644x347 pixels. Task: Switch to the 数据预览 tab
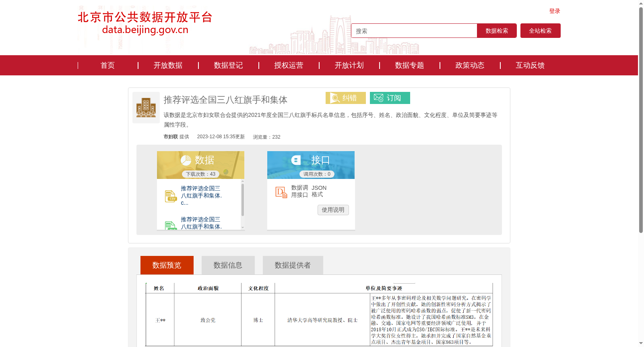167,265
